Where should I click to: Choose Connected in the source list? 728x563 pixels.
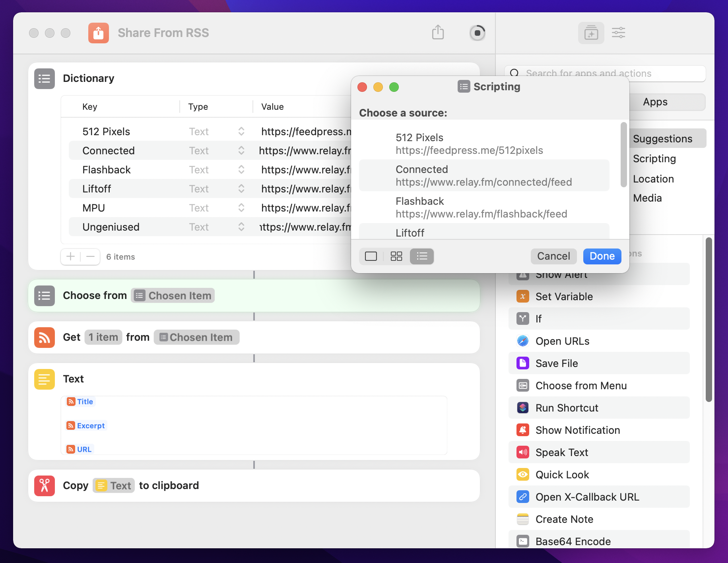484,176
